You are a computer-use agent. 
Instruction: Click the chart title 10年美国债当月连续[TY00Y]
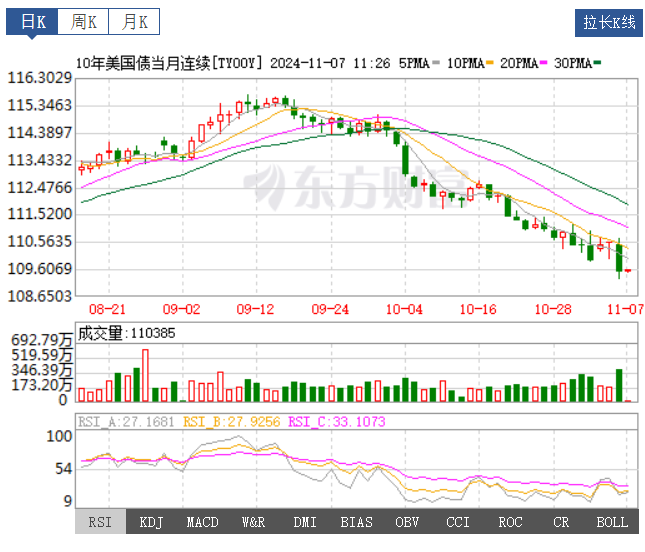(x=169, y=63)
